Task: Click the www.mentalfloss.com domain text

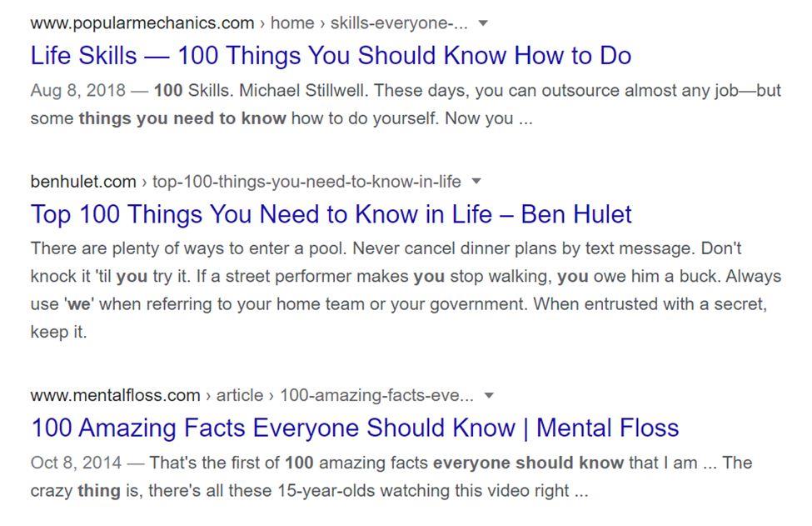Action: point(115,395)
